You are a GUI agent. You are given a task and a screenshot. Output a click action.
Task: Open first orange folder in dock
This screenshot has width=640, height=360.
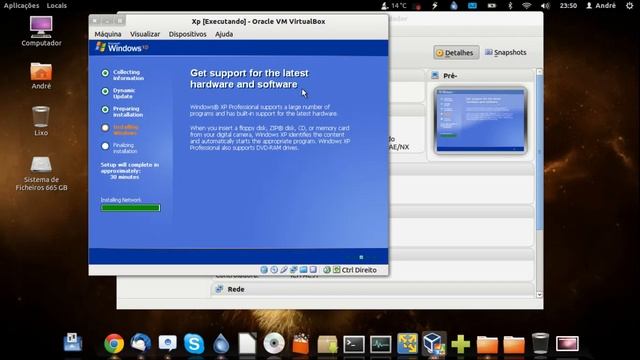(487, 344)
